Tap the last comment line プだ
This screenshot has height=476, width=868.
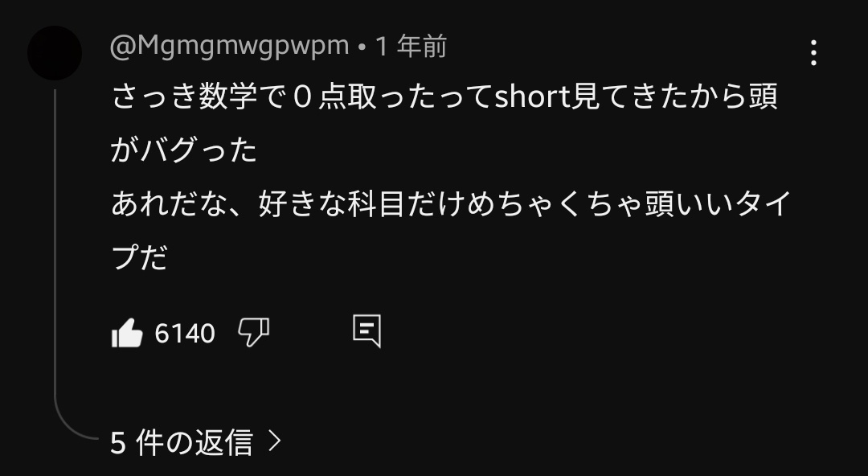tap(140, 257)
